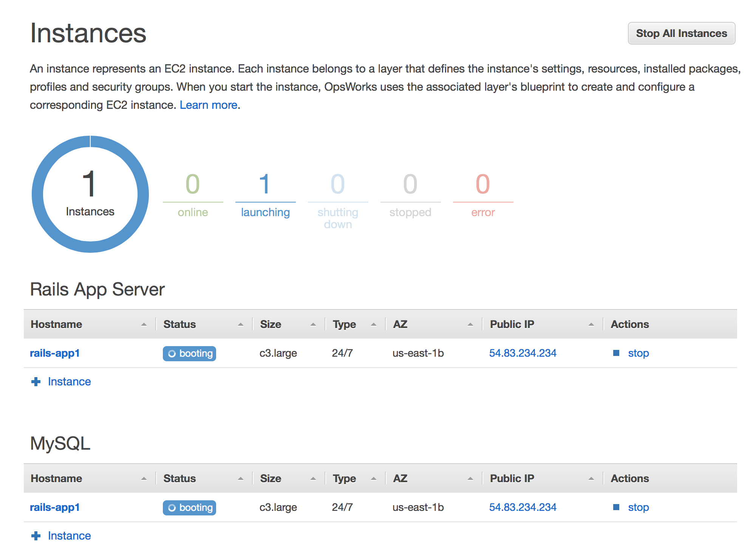Sort Rails App Server table by Size arrow
This screenshot has width=753, height=560.
point(313,325)
